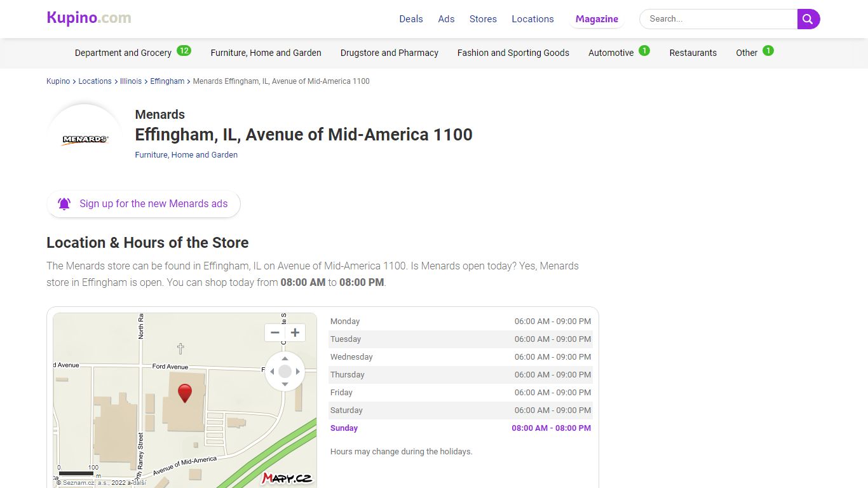Click the Saturday hours row
Screen dimensions: 868x488
click(461, 410)
